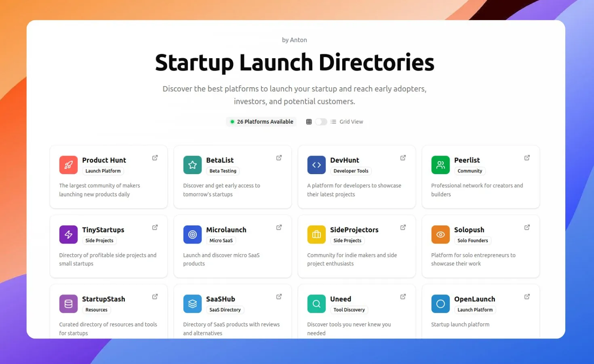Click the list layout icon
The height and width of the screenshot is (364, 594).
click(333, 122)
